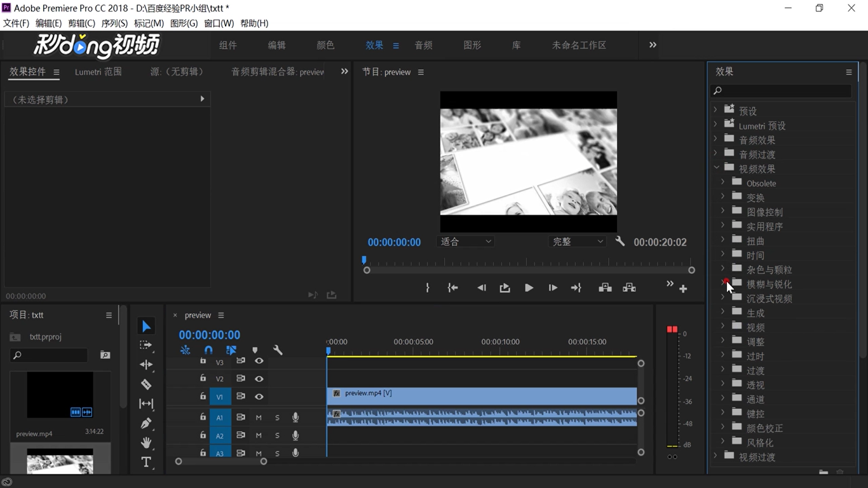Expand the 音频效果 folder
Viewport: 868px width, 488px height.
click(715, 139)
